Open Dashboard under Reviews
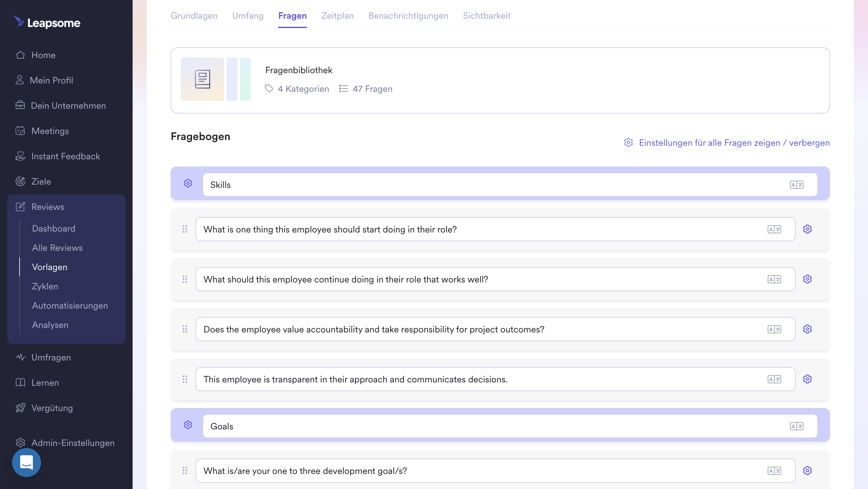The width and height of the screenshot is (868, 489). click(54, 229)
